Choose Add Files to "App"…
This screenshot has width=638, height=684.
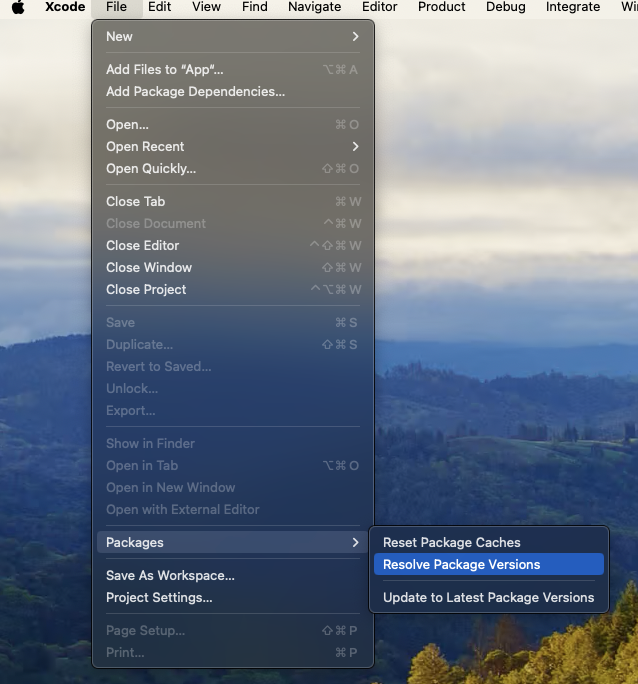click(165, 70)
